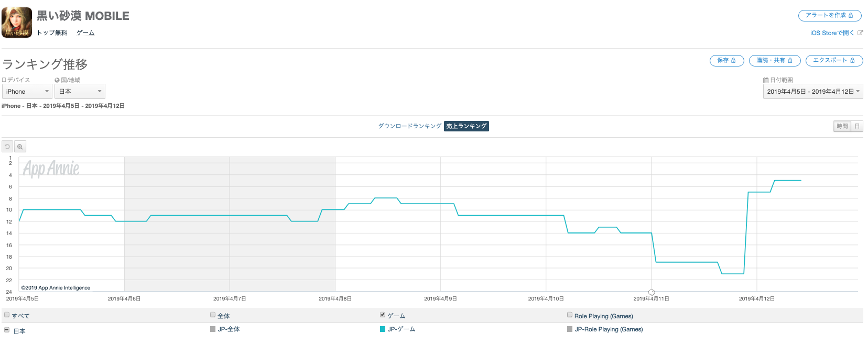This screenshot has width=868, height=345.
Task: Click the JP-全体 legend label
Action: pyautogui.click(x=229, y=329)
